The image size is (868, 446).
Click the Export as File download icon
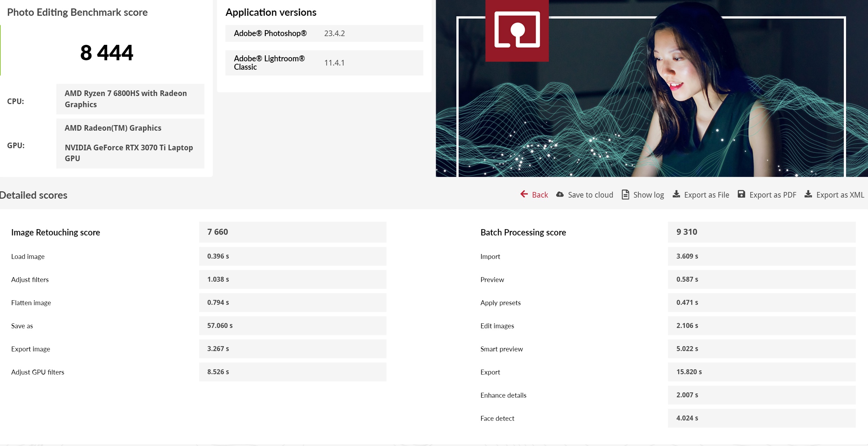click(x=677, y=194)
